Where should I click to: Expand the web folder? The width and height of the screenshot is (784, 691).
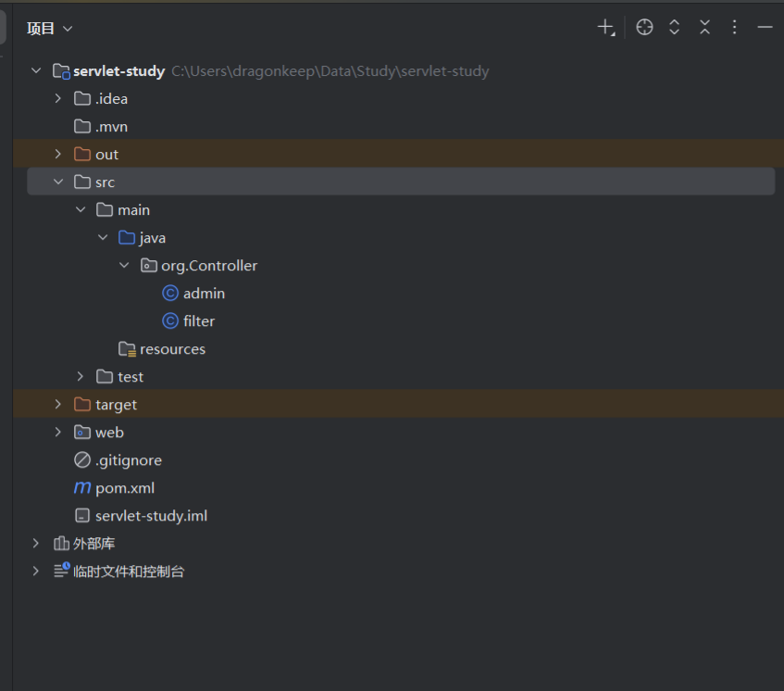(58, 433)
